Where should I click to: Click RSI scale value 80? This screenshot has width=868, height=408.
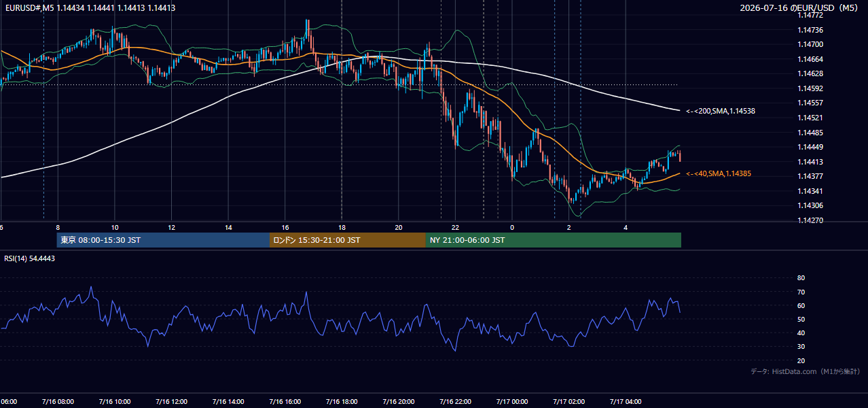[801, 278]
